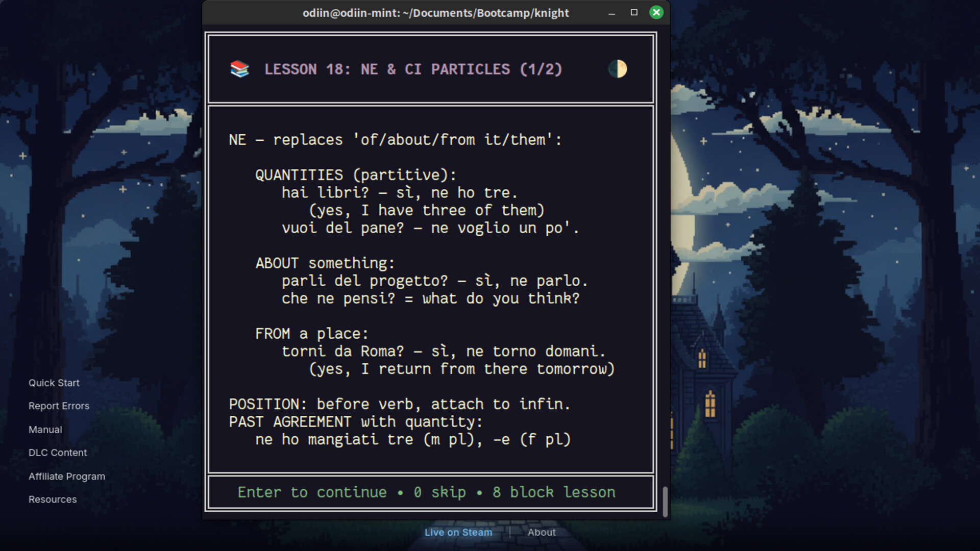This screenshot has width=980, height=551.
Task: Maximize the terminal window
Action: [634, 13]
